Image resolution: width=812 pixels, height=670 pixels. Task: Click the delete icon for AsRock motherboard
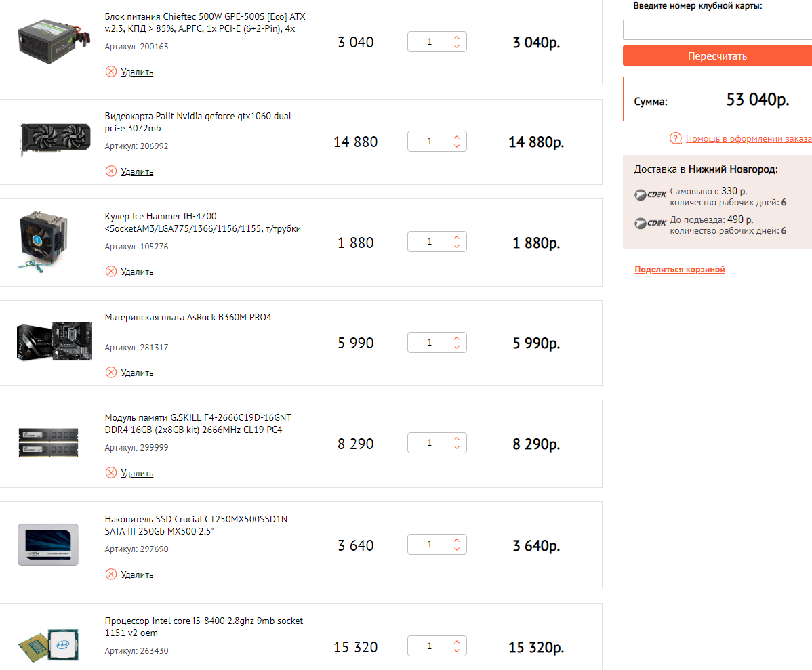[111, 373]
